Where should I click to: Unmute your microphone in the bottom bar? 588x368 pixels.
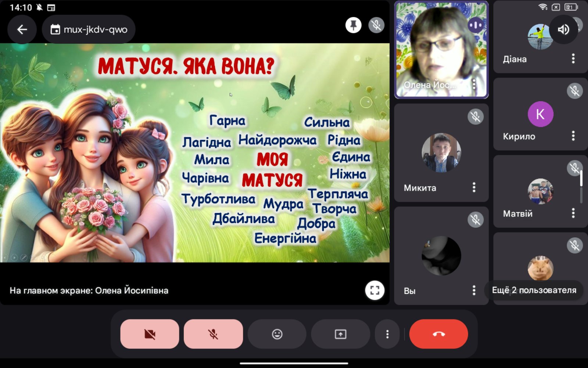coord(213,334)
